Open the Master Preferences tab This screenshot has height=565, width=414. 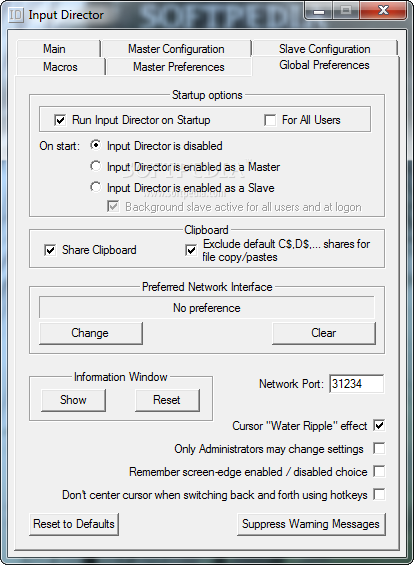[179, 67]
